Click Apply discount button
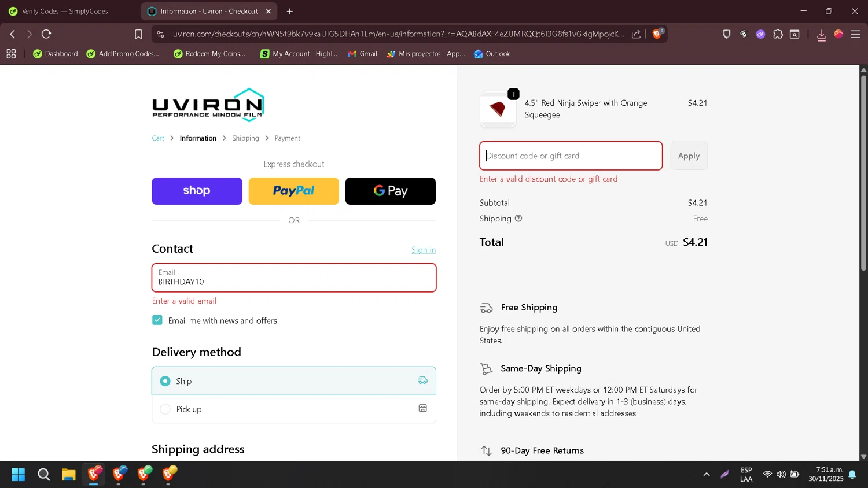Screen dimensions: 868x488 [x=689, y=156]
